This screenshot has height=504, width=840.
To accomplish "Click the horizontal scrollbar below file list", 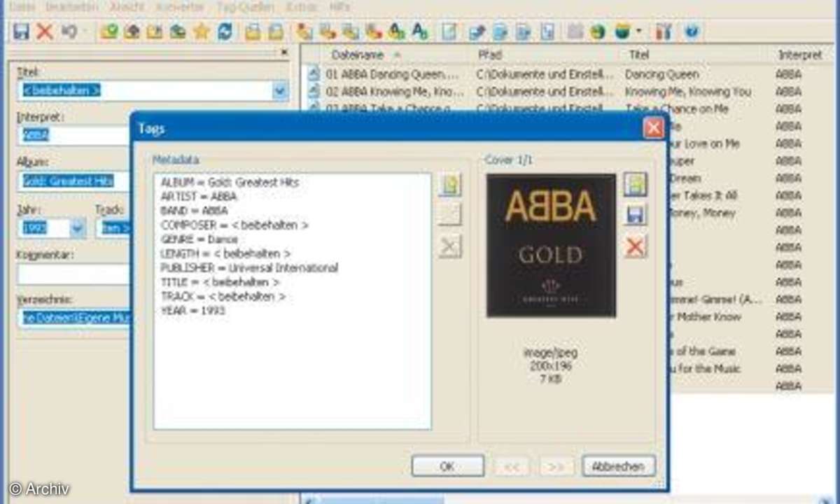I will point(567,499).
